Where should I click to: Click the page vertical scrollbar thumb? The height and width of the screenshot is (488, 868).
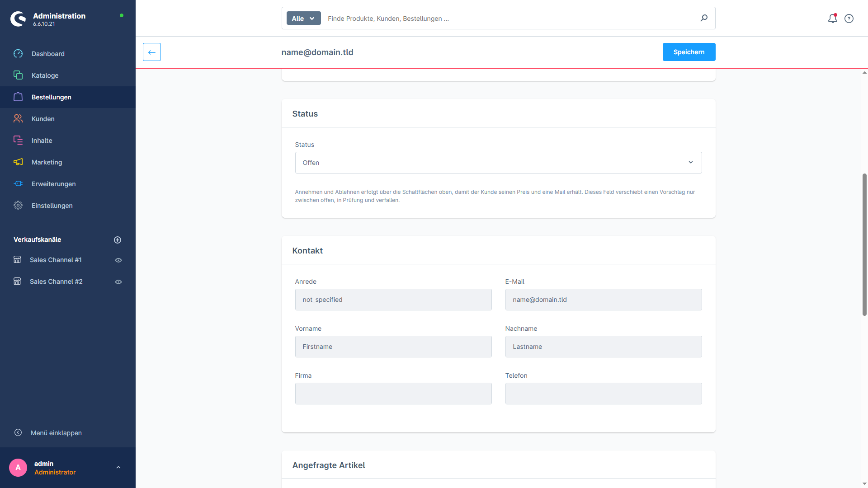[864, 244]
